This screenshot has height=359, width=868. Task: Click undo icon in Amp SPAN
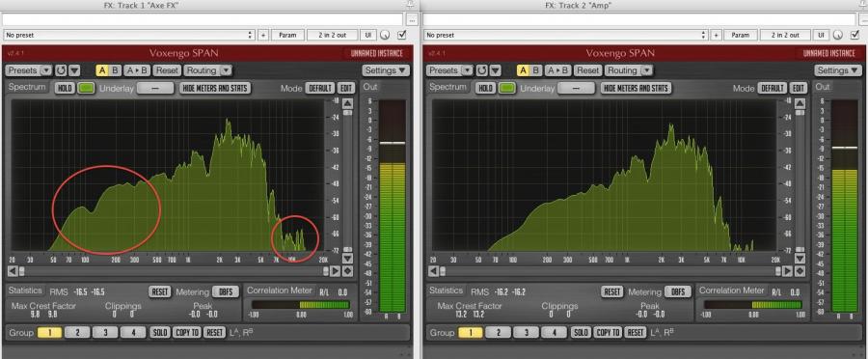[x=483, y=70]
